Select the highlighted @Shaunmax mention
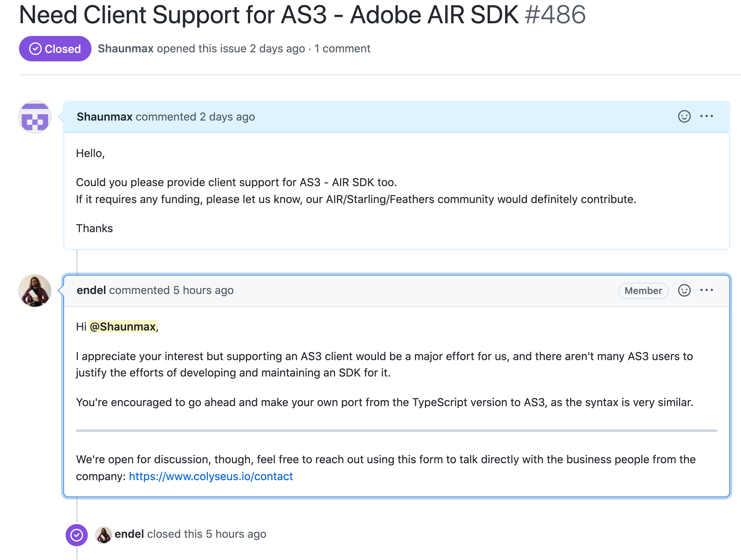Viewport: 741px width, 560px height. [x=123, y=327]
